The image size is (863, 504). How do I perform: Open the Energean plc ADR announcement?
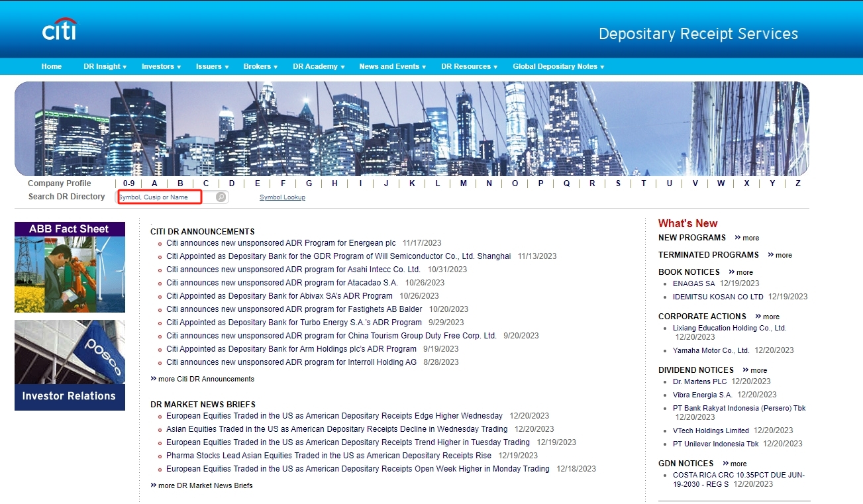click(279, 242)
